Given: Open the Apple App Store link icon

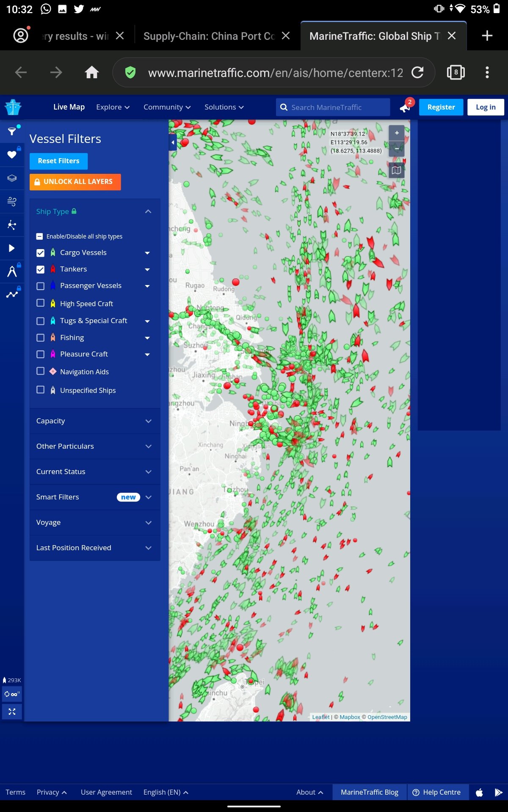Looking at the screenshot, I should coord(480,792).
